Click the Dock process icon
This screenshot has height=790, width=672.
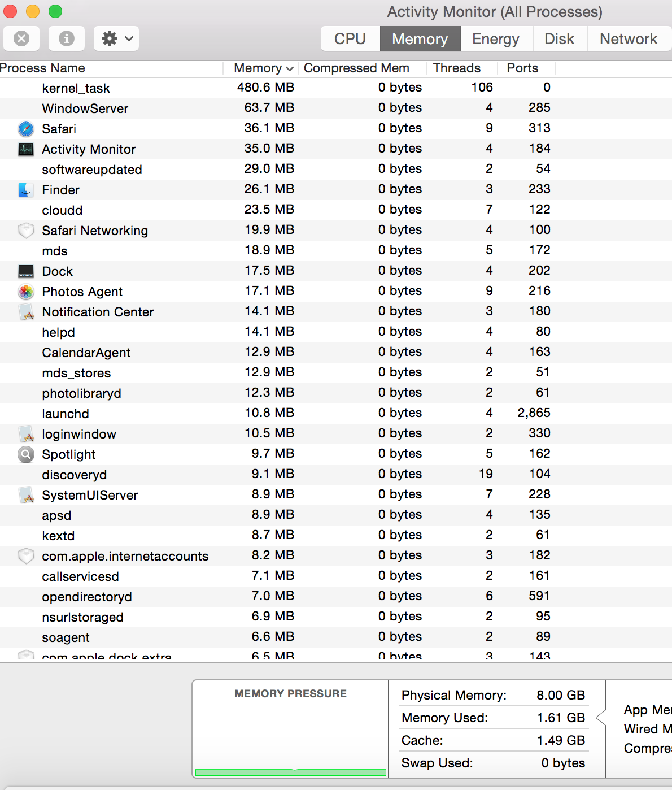(26, 271)
